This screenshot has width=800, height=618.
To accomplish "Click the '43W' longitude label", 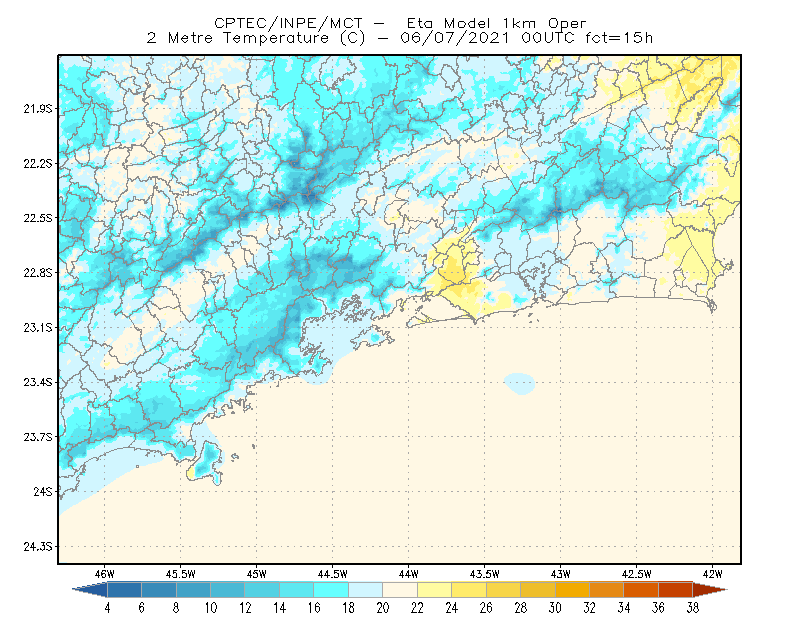I will (x=561, y=574).
